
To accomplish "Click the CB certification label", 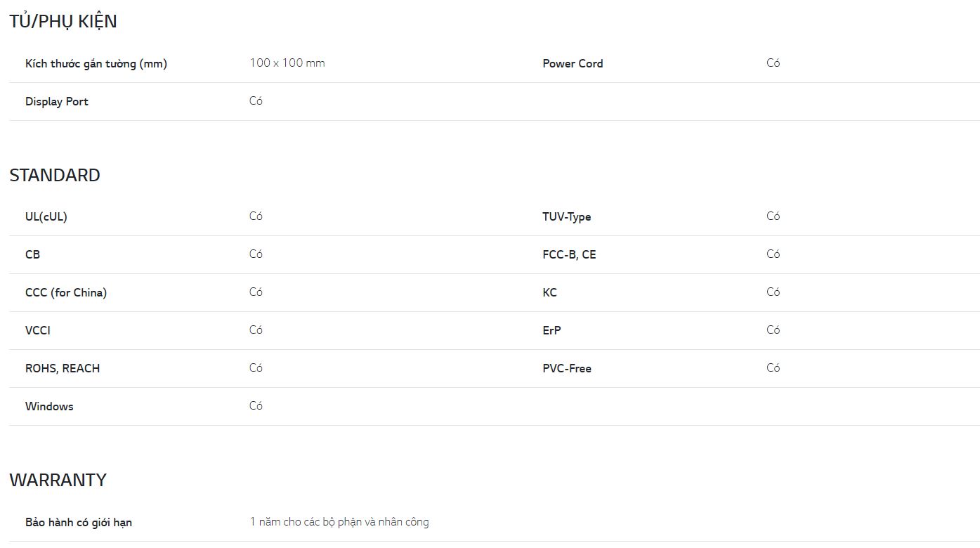I will point(32,254).
